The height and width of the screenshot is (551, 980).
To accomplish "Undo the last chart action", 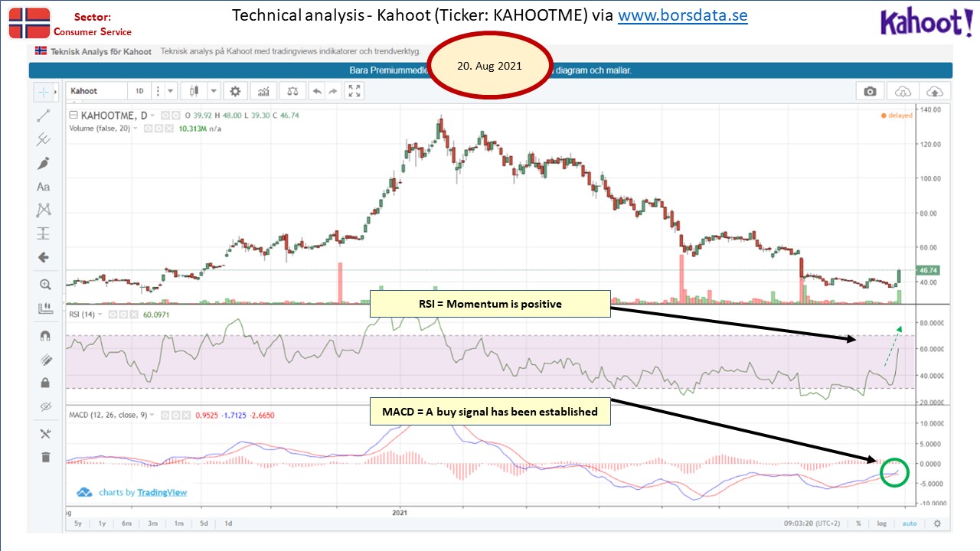I will coord(317,91).
